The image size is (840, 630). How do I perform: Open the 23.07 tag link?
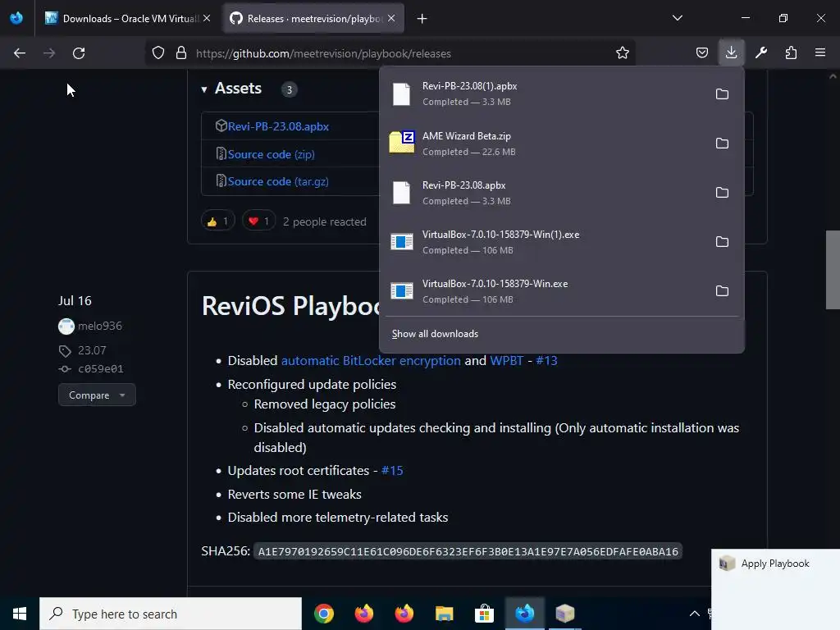[92, 350]
